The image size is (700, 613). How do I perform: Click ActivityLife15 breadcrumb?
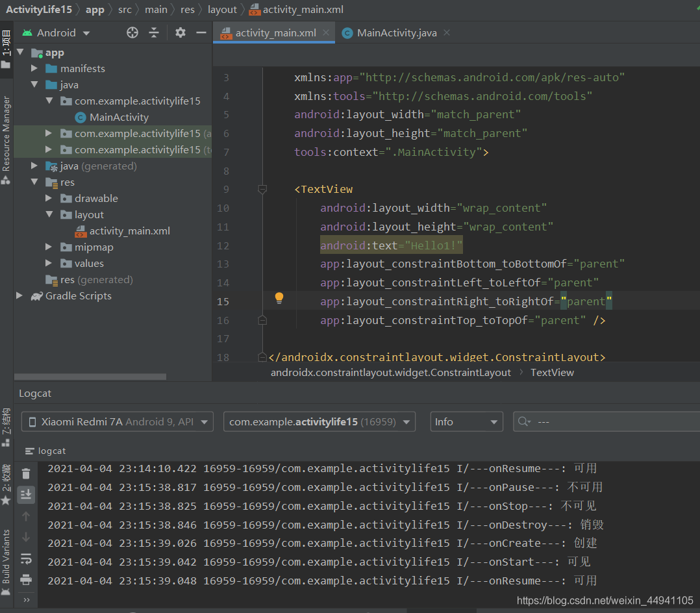pyautogui.click(x=38, y=9)
